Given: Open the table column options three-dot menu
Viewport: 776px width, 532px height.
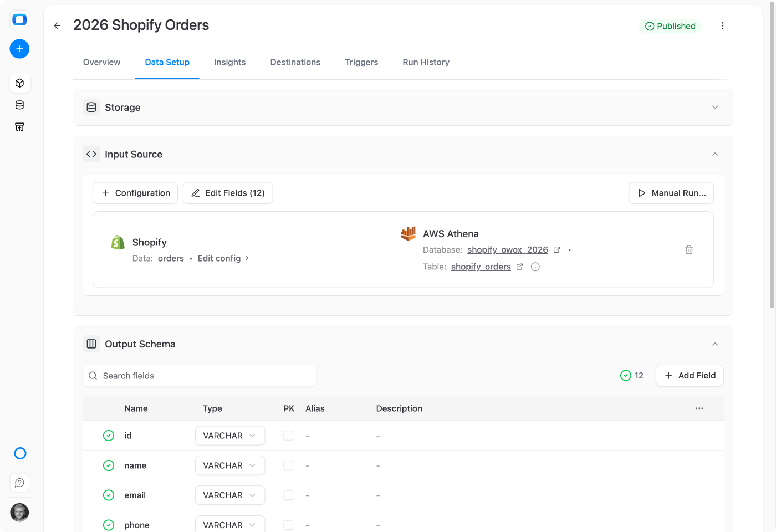Looking at the screenshot, I should pyautogui.click(x=700, y=408).
